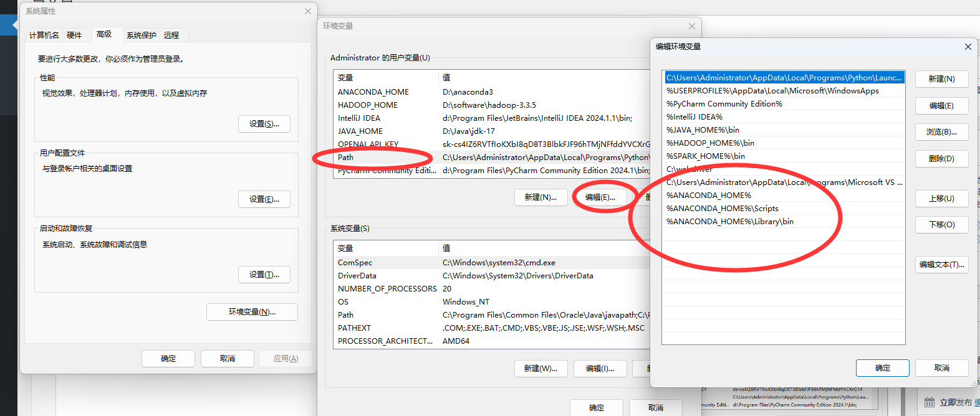Click 编辑(E)... under user variables
The width and height of the screenshot is (980, 416).
(600, 197)
